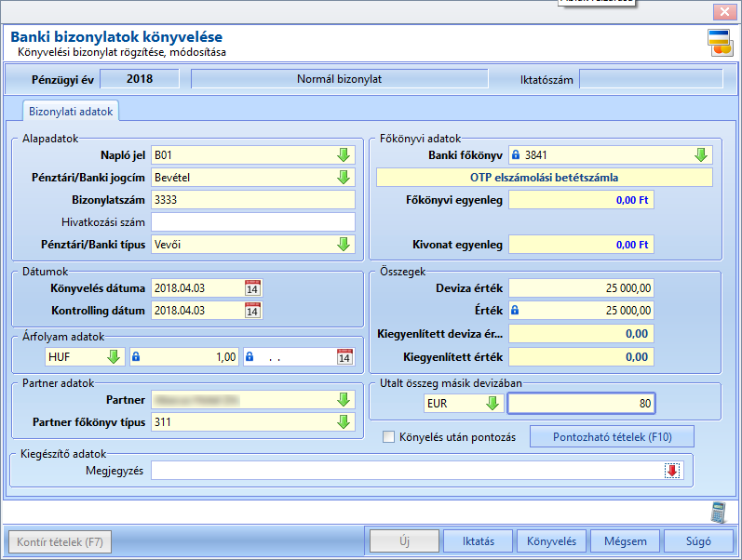The height and width of the screenshot is (560, 742).
Task: Click the calculator icon
Action: 719,513
